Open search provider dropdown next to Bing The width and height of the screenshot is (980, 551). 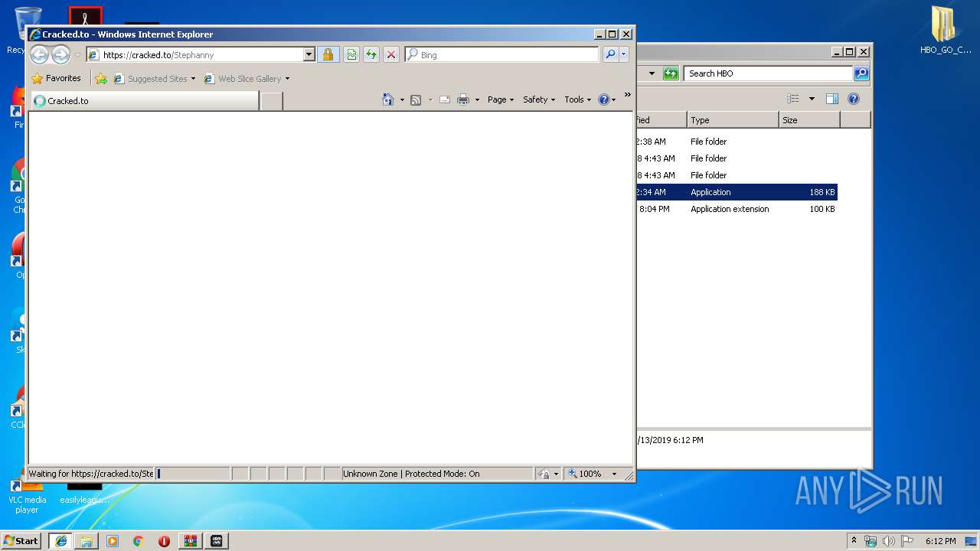click(x=624, y=54)
